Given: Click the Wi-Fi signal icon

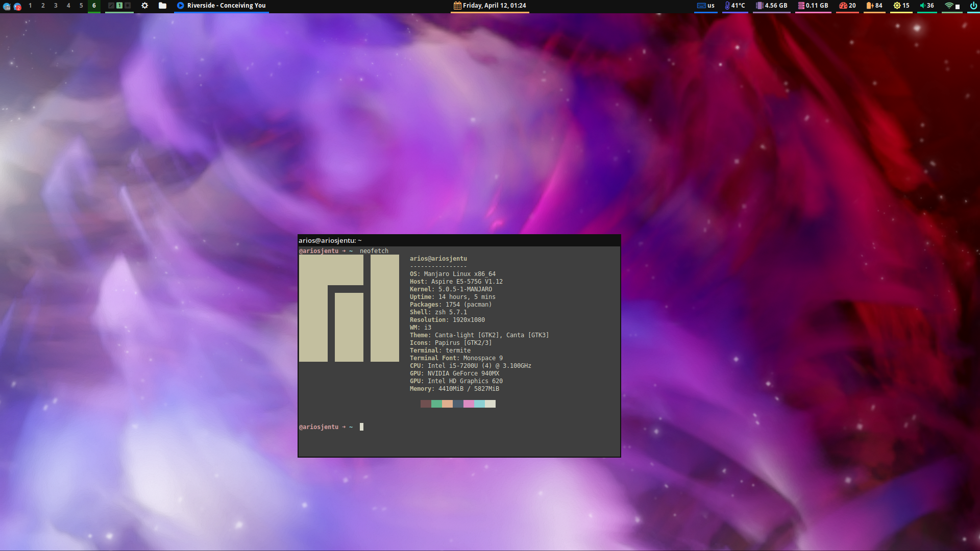Looking at the screenshot, I should point(949,6).
